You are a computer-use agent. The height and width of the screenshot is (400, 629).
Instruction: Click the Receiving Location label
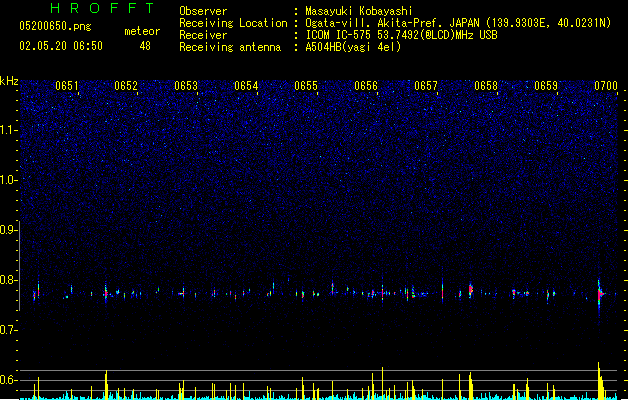tap(233, 23)
